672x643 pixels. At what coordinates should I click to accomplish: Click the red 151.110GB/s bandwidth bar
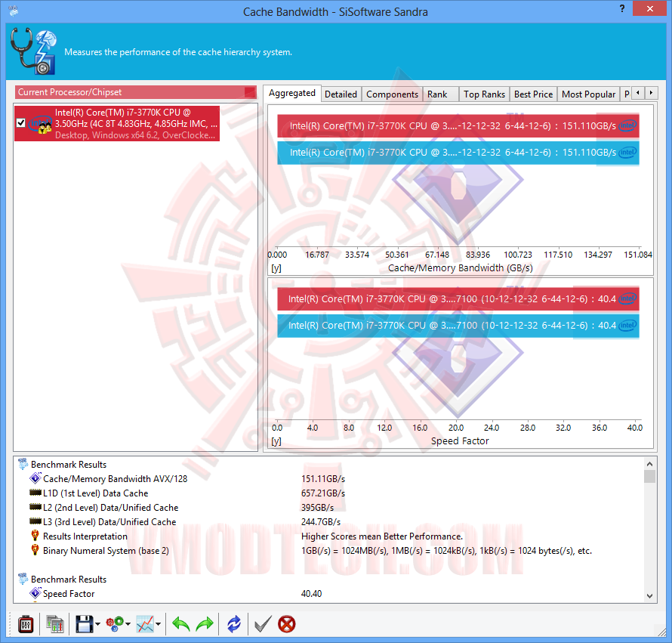pos(458,126)
